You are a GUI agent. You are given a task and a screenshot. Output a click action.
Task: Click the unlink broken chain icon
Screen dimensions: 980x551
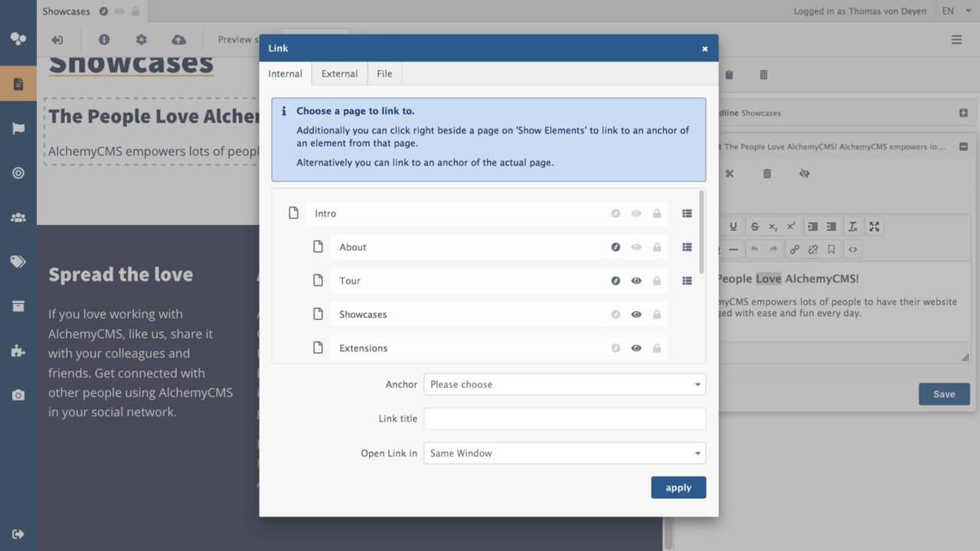pos(813,249)
